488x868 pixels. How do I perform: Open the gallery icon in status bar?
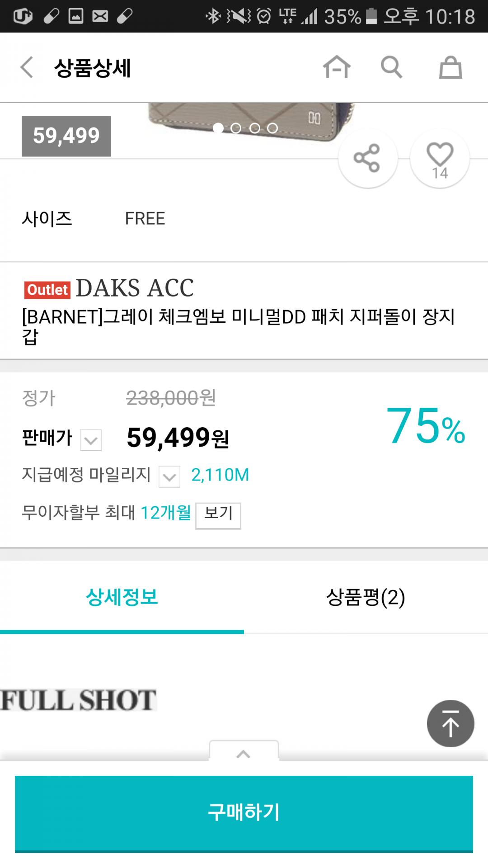[x=75, y=16]
